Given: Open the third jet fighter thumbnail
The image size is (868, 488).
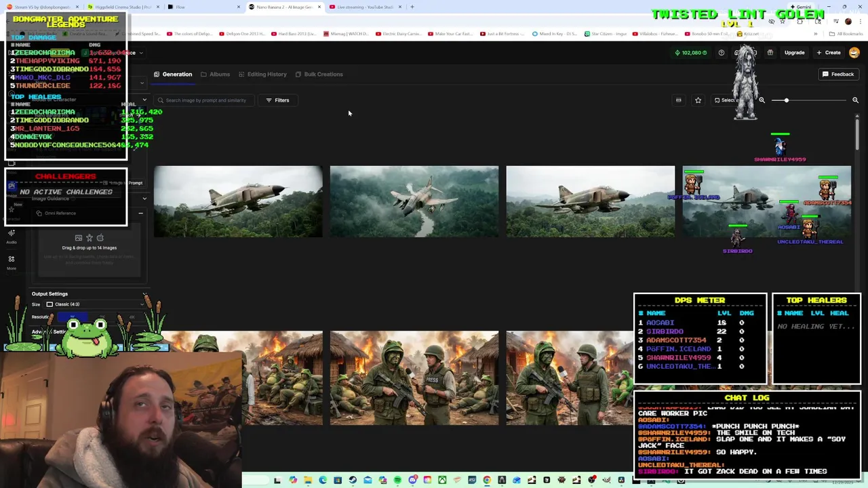Looking at the screenshot, I should click(x=591, y=201).
